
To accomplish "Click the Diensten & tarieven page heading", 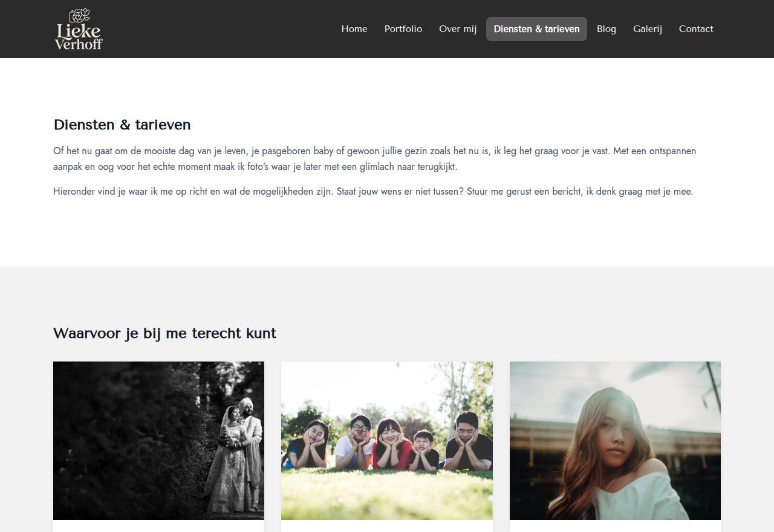I will [x=122, y=125].
